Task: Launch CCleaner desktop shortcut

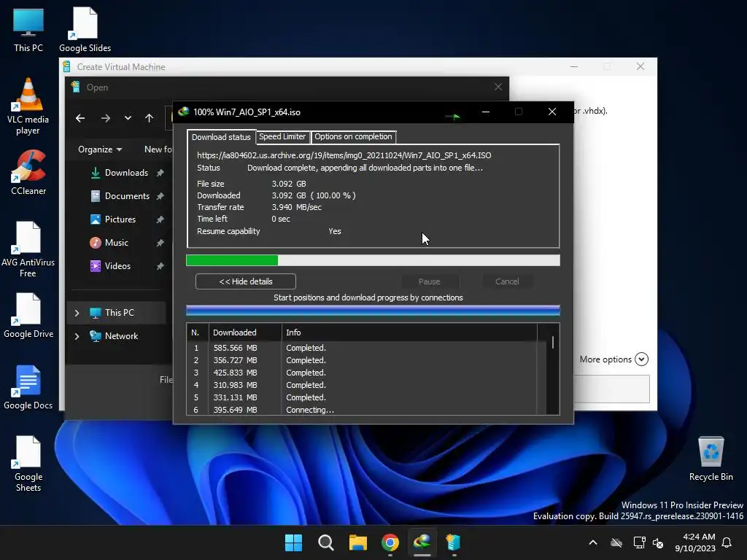Action: coord(28,172)
